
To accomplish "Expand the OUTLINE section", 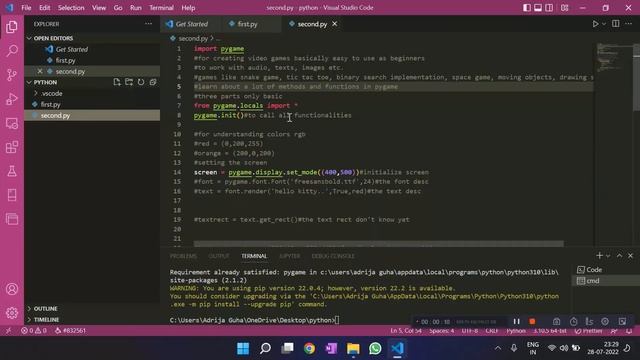I will [x=45, y=309].
